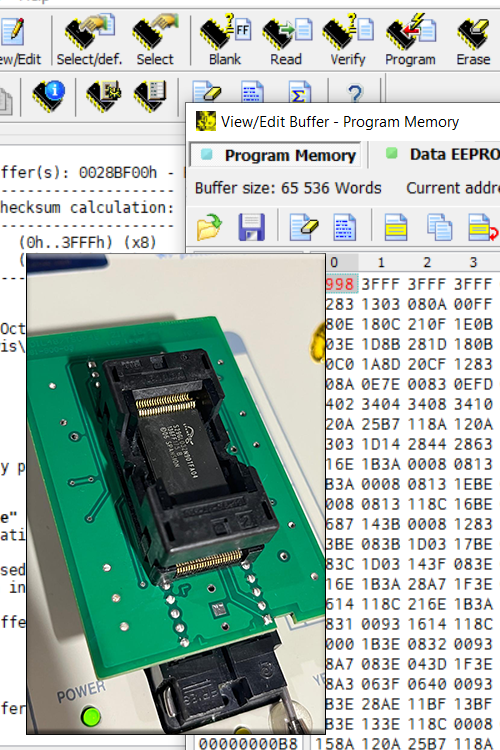
Task: Click the Erase device icon
Action: point(473,41)
